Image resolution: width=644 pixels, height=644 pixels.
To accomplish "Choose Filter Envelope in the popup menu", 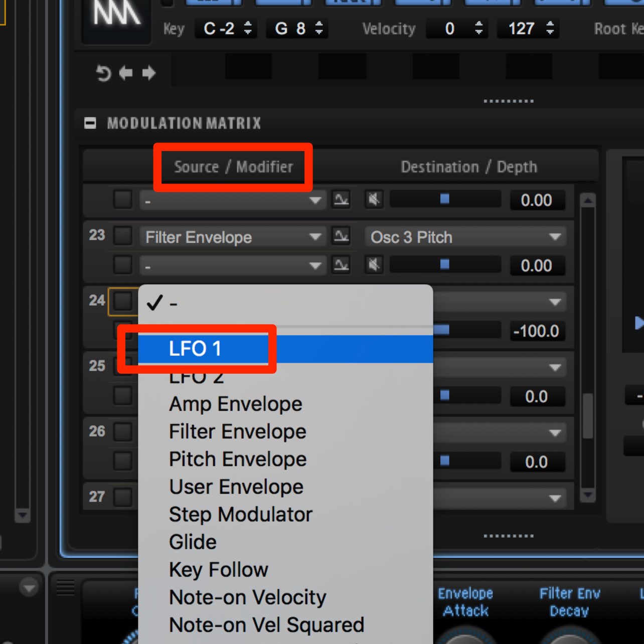I will pyautogui.click(x=285, y=431).
